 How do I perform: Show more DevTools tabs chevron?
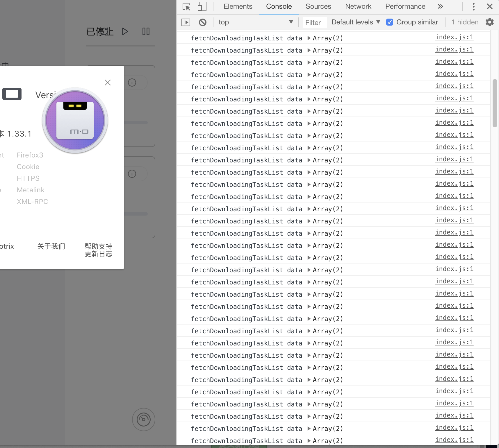(441, 6)
